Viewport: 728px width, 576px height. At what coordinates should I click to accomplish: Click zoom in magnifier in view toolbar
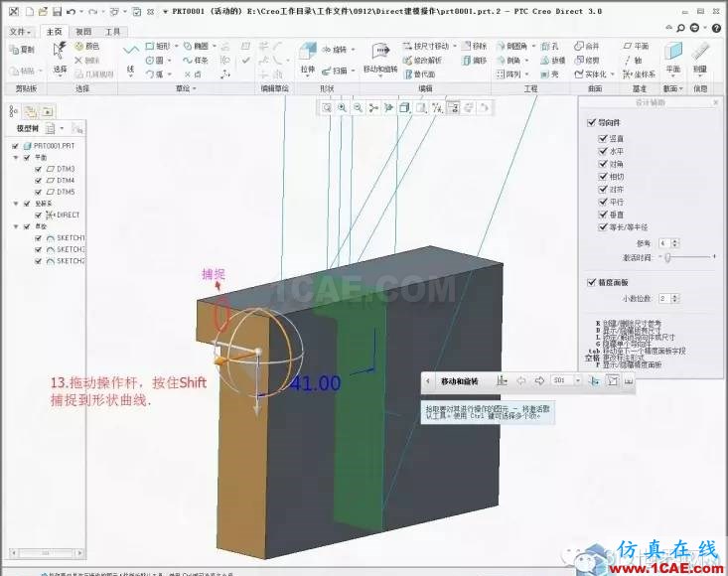343,107
